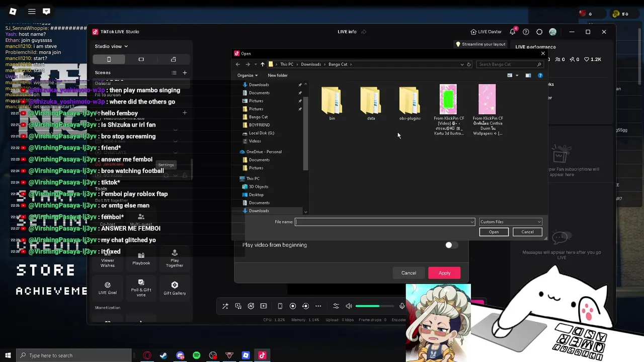Click Cancel next to Apply
Image resolution: width=644 pixels, height=362 pixels.
pos(409,273)
